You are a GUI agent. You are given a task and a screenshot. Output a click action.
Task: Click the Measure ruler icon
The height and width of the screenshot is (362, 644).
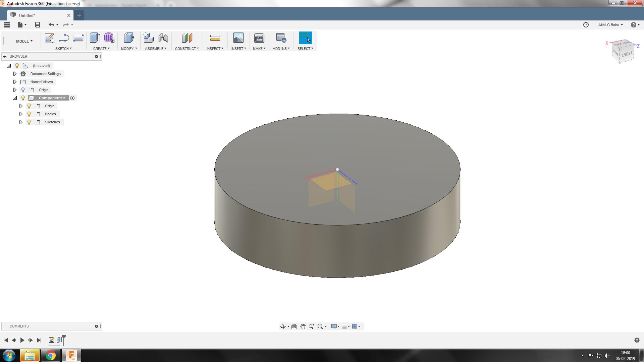(x=215, y=38)
